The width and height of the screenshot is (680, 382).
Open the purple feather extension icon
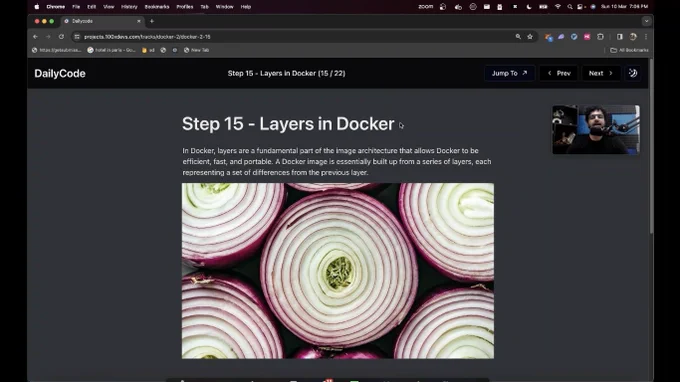coord(561,37)
